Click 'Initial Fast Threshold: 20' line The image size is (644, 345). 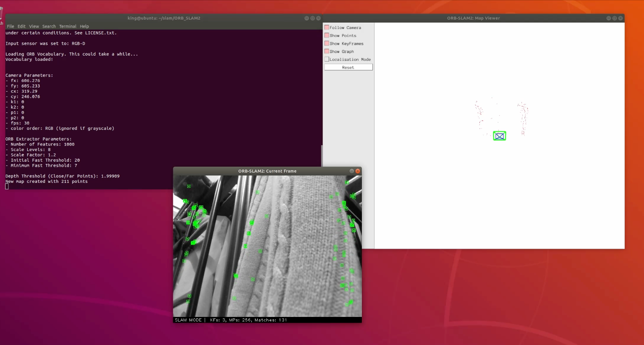tap(42, 160)
